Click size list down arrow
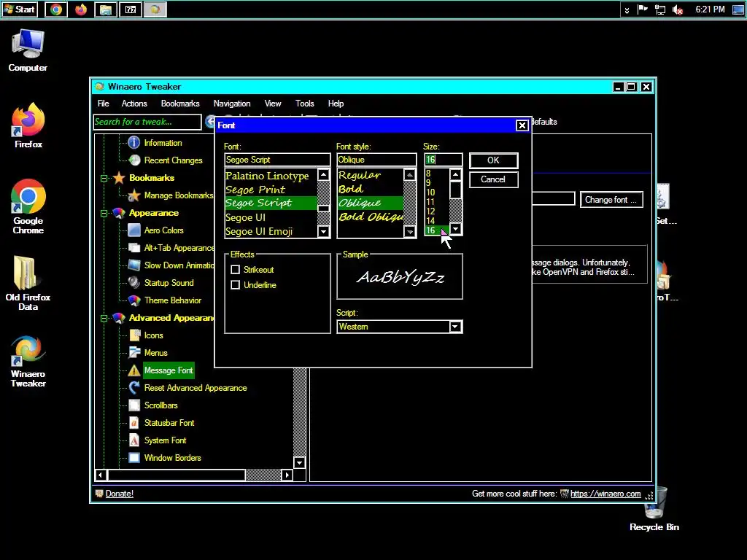This screenshot has width=747, height=560. click(455, 230)
